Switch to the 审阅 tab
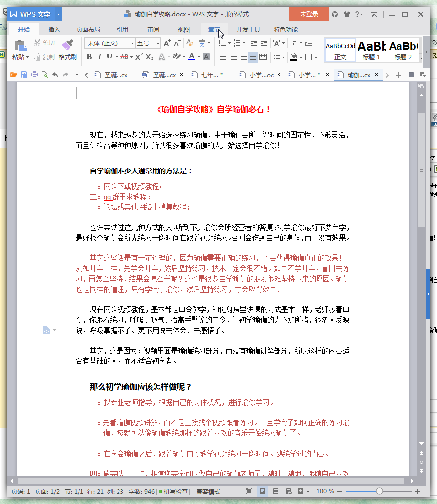This screenshot has width=437, height=504. [x=153, y=30]
